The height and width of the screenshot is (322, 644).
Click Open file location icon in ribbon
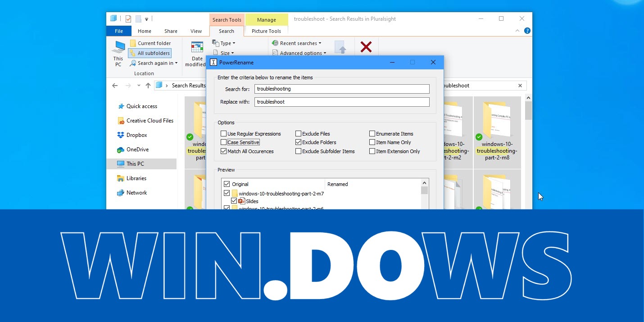(x=340, y=47)
